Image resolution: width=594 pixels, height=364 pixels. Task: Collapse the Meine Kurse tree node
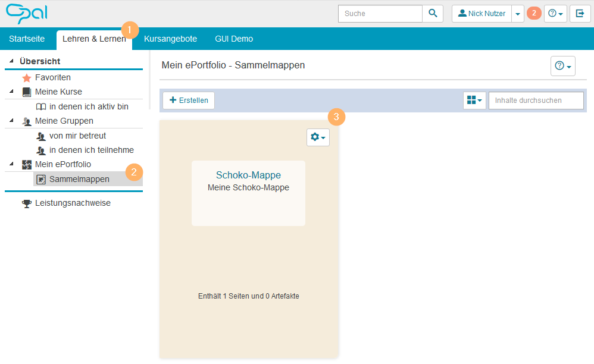point(11,92)
